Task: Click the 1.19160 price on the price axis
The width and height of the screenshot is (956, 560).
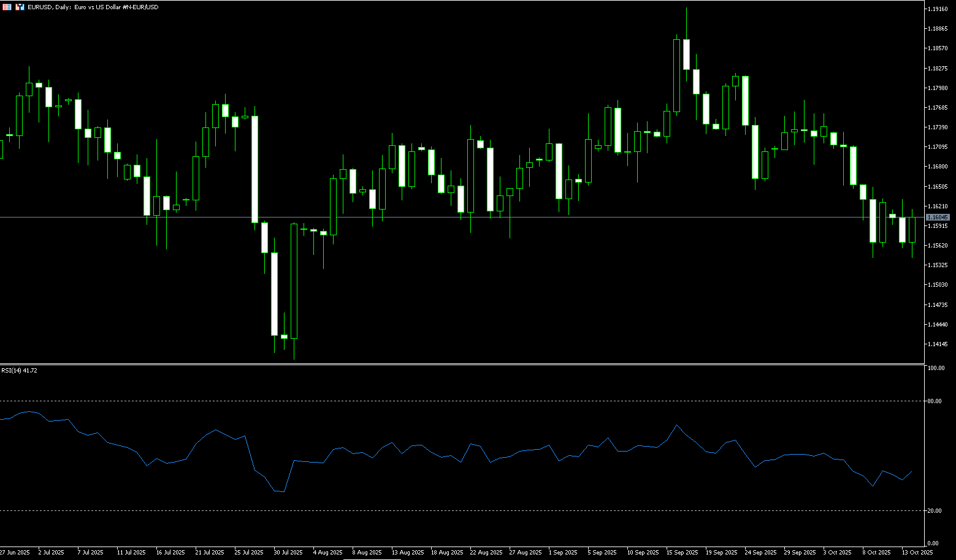Action: (x=938, y=9)
